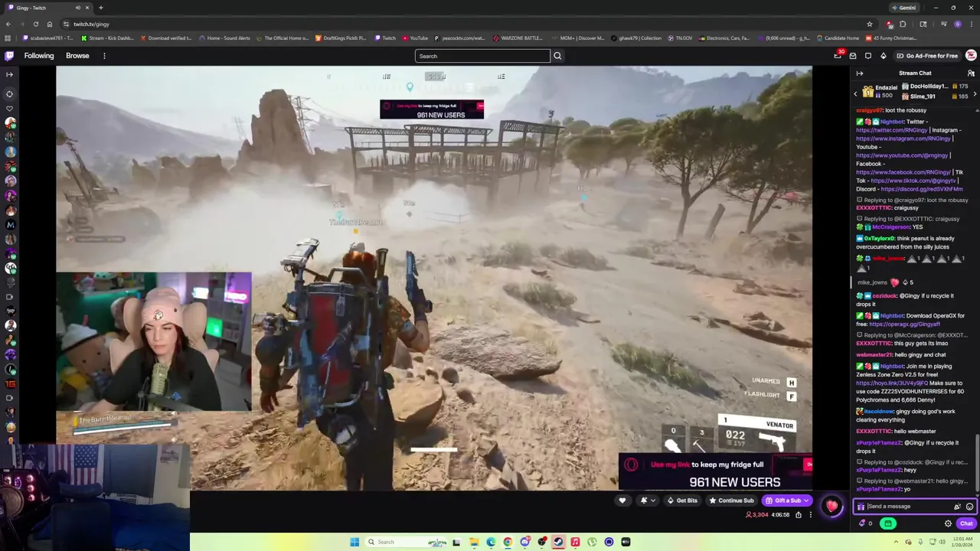
Task: Open the operagx.gg/Gingyaff link in chat
Action: tap(903, 324)
